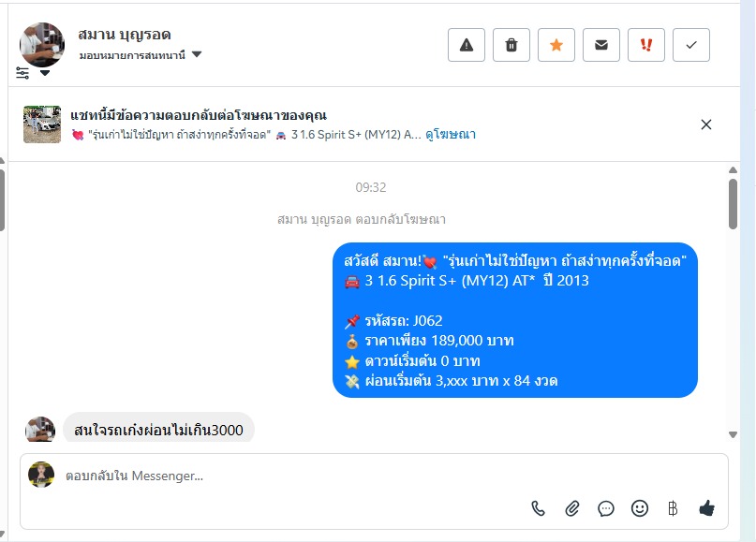Open saved replies speech bubble icon
This screenshot has width=756, height=542.
(x=605, y=508)
